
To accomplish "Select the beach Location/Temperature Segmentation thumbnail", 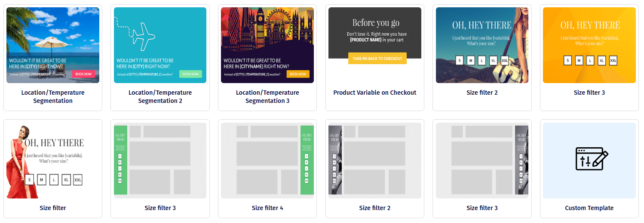I will point(53,45).
